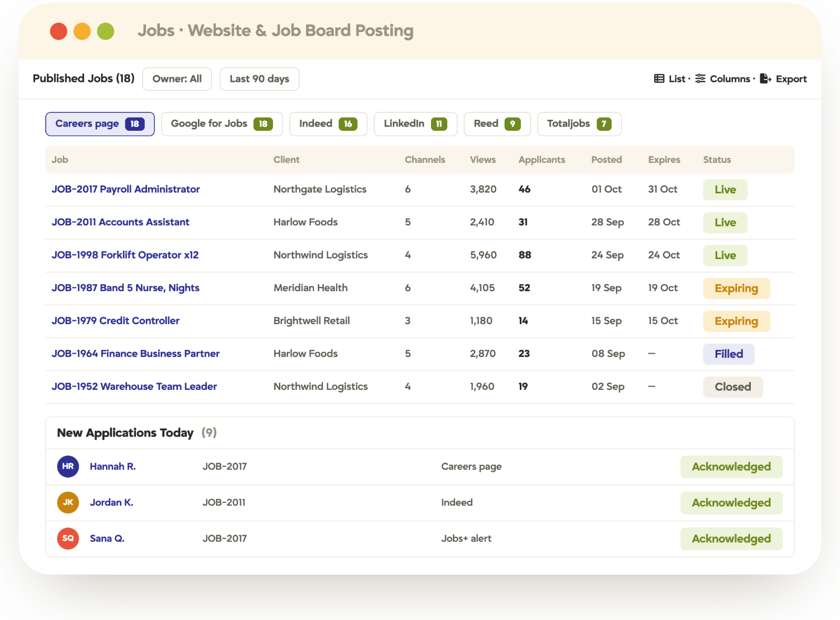Click the Meridian Health client cell

[310, 288]
